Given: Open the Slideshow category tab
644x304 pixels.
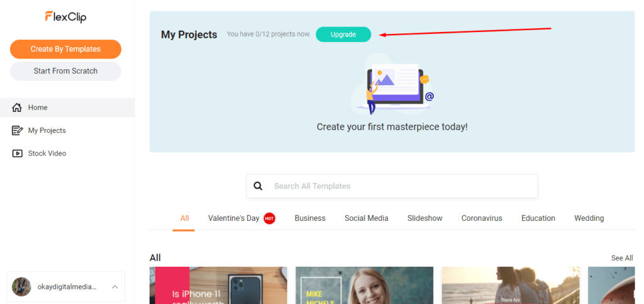Looking at the screenshot, I should [x=425, y=218].
